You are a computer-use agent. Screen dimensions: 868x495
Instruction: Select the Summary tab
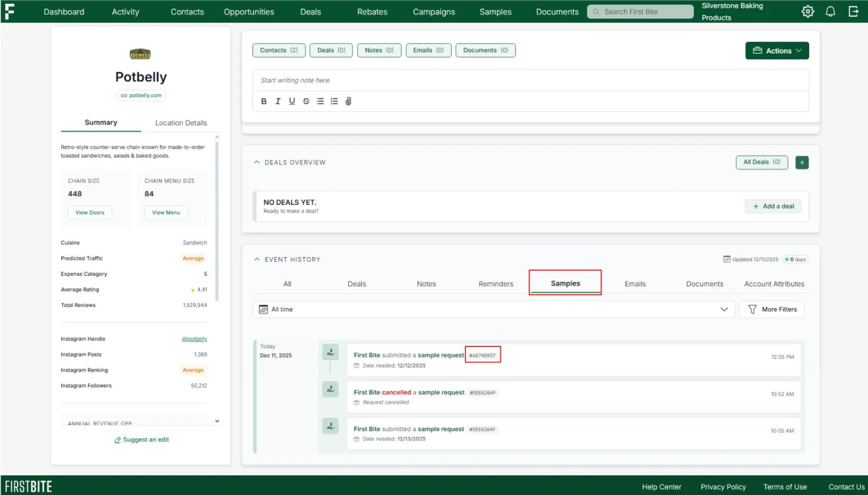(101, 122)
